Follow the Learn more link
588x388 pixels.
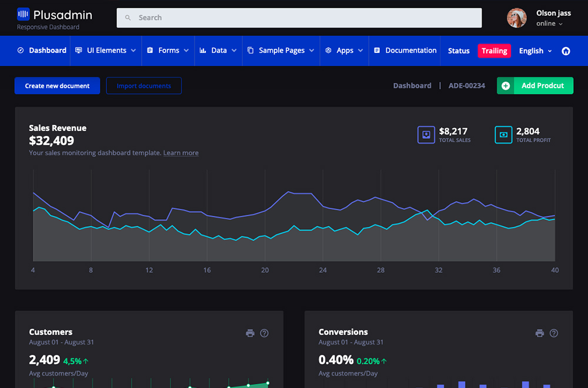pos(181,153)
